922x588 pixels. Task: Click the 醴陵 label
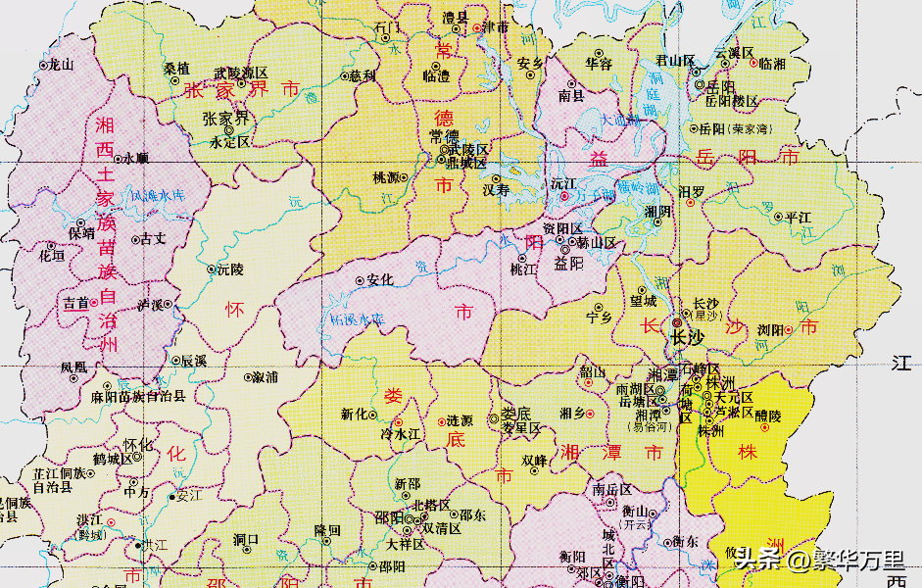(x=768, y=416)
